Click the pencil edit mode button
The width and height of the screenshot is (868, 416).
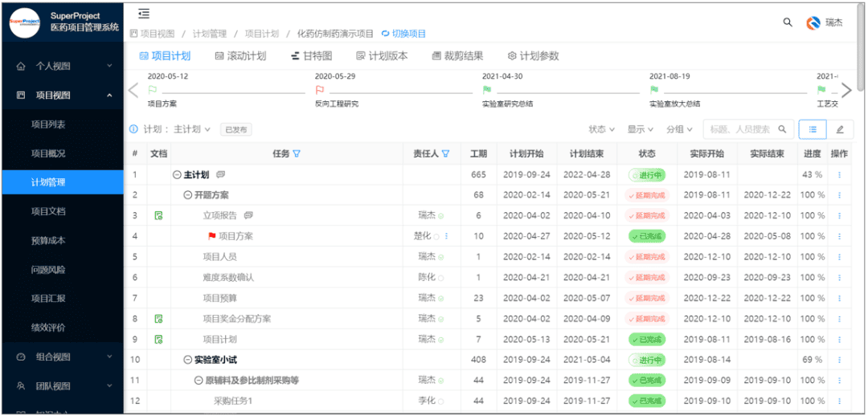pyautogui.click(x=840, y=128)
